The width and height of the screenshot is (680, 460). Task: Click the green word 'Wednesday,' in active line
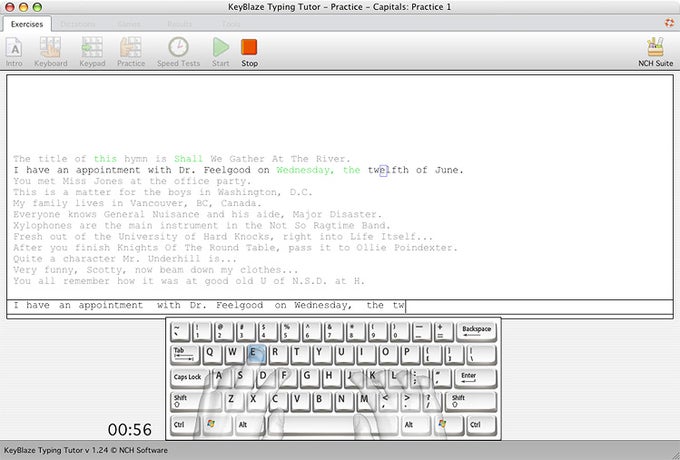[x=305, y=170]
